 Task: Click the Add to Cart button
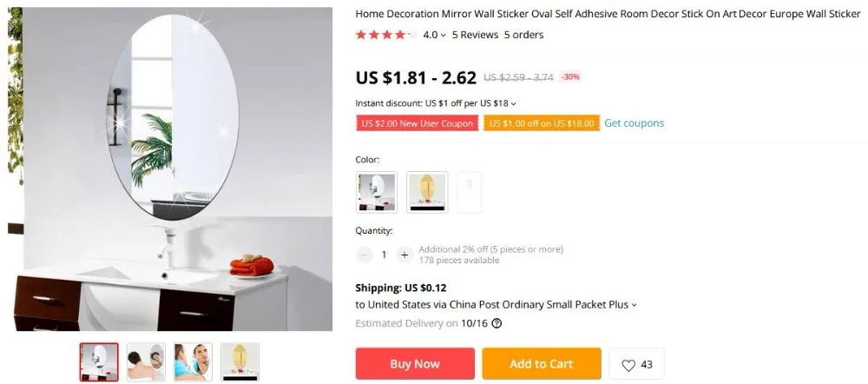[542, 364]
